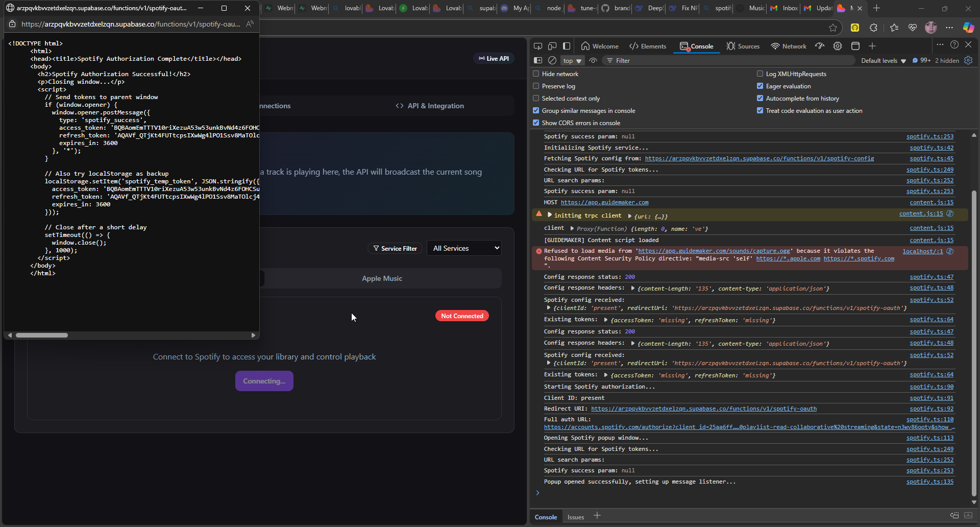This screenshot has height=527, width=980.
Task: Select the Apple Music tab
Action: (x=382, y=278)
